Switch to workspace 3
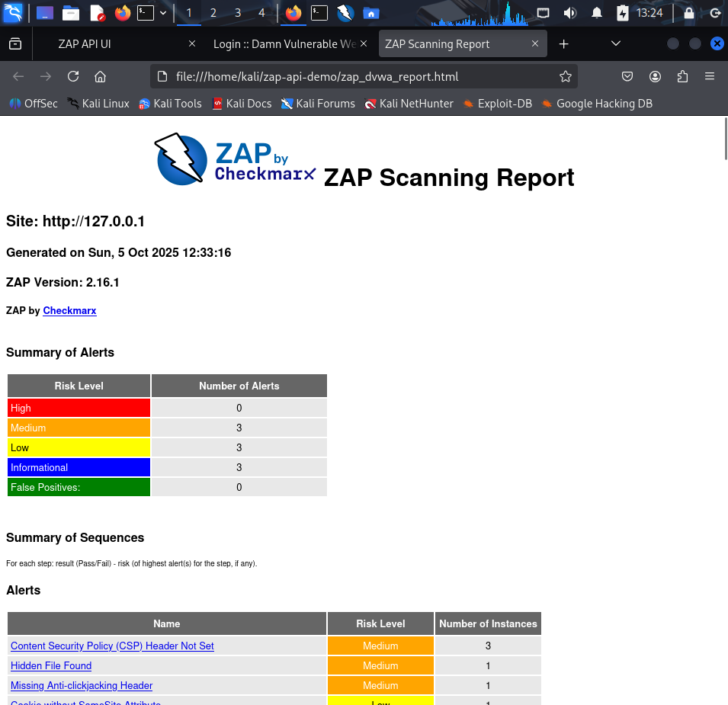Screen dimensions: 728x705 coord(238,13)
